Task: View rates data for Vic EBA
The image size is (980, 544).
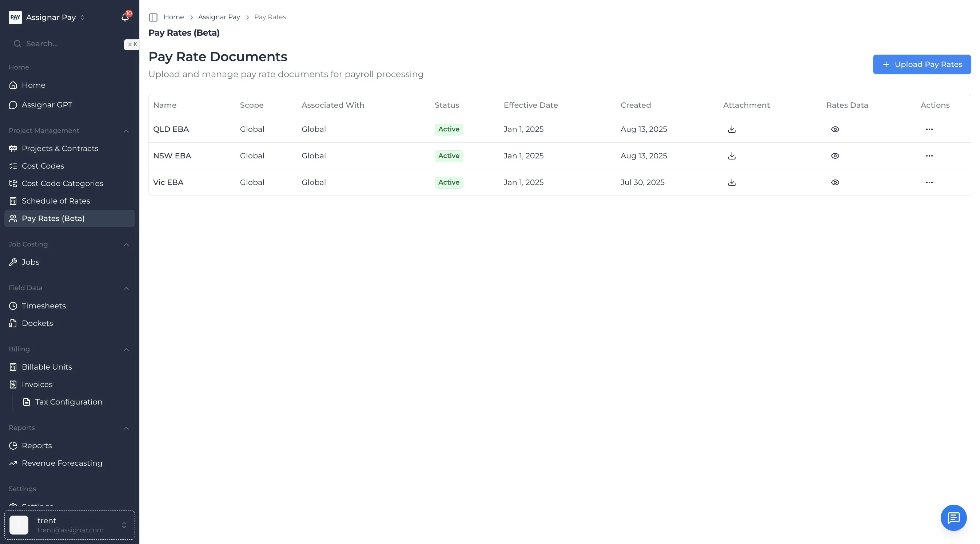Action: (x=835, y=183)
